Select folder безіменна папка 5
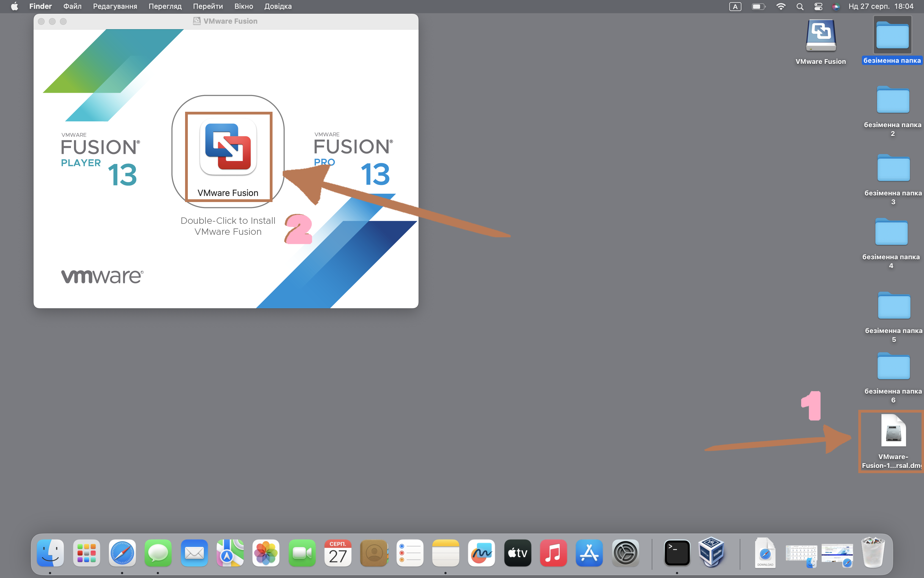 [894, 306]
